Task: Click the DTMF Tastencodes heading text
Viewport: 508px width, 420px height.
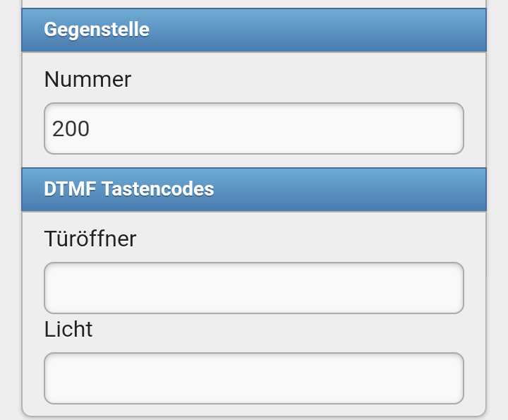Action: coord(129,189)
